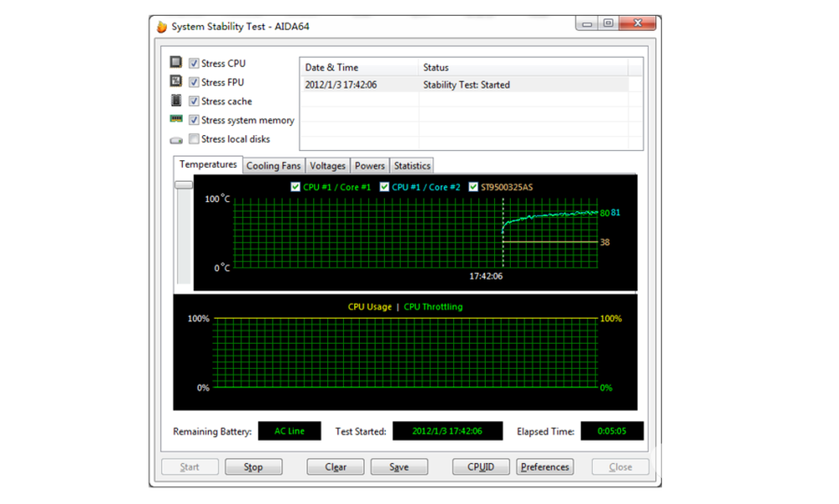Click the AC Line battery status field
The width and height of the screenshot is (839, 504).
289,431
